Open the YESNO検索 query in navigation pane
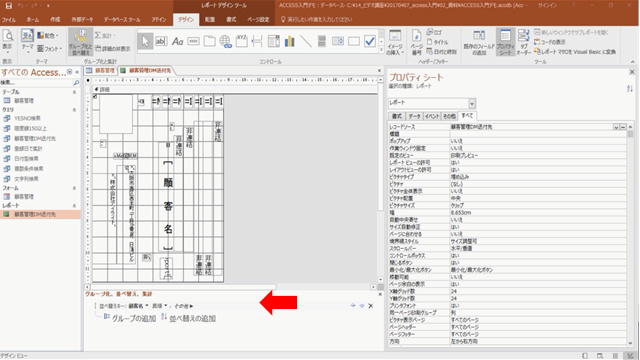Image resolution: width=640 pixels, height=360 pixels. (x=27, y=118)
